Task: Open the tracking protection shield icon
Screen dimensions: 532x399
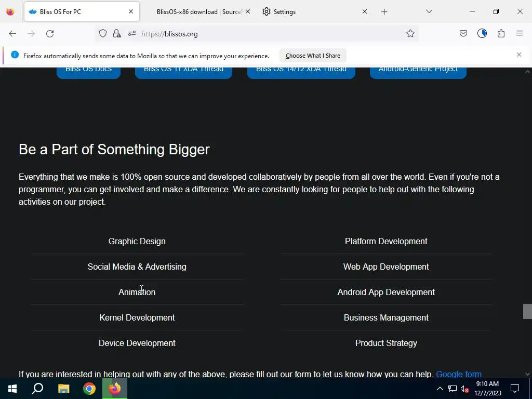Action: (x=103, y=34)
